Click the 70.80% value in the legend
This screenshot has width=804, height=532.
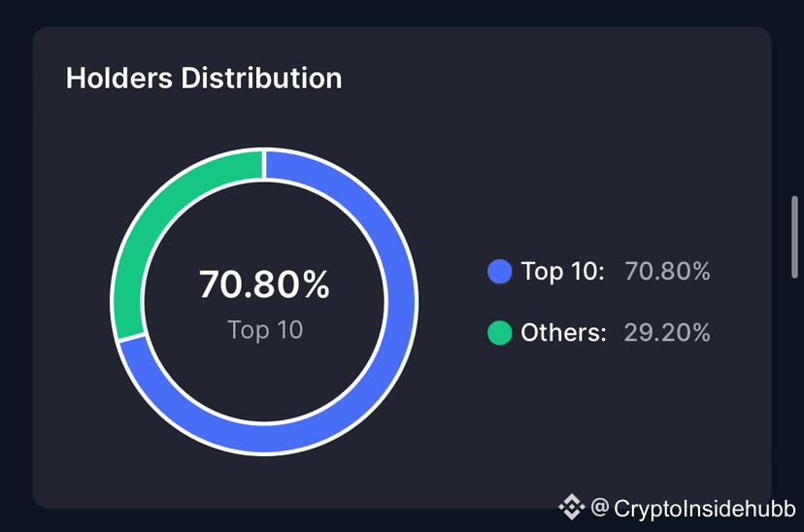tap(667, 271)
